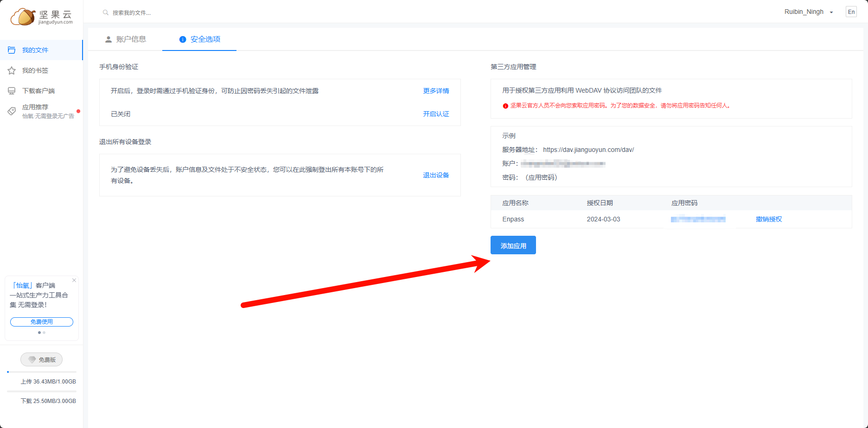Click the 添加应用 button
The image size is (868, 428).
[x=513, y=245]
